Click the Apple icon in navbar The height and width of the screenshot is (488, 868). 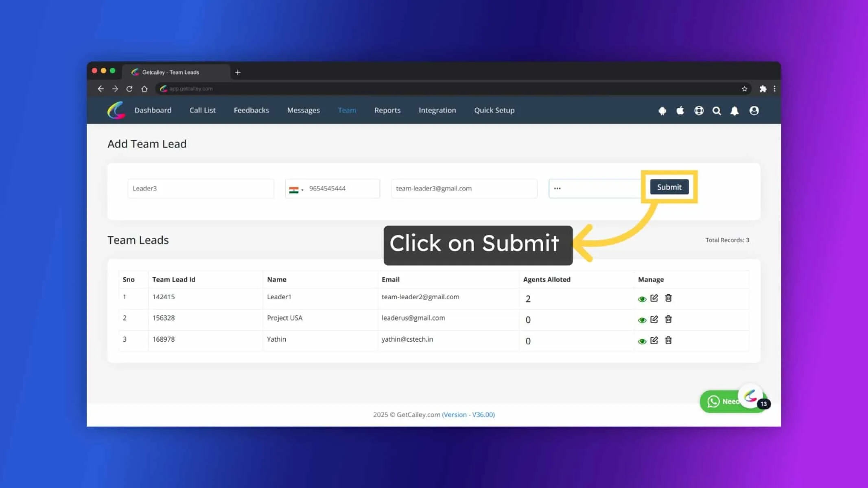click(x=680, y=110)
